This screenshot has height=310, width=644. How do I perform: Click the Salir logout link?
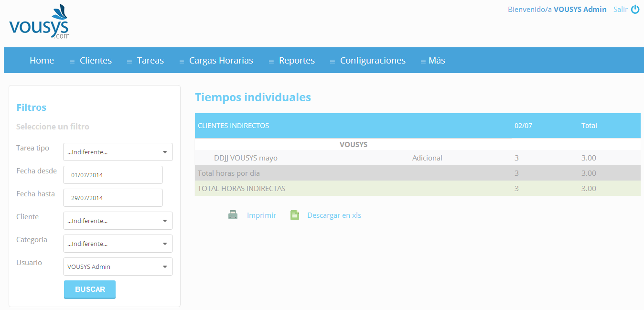point(620,9)
